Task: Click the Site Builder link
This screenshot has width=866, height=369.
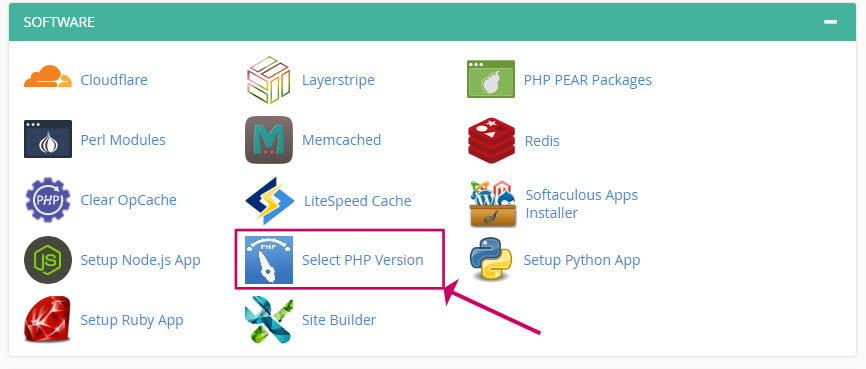Action: point(339,320)
